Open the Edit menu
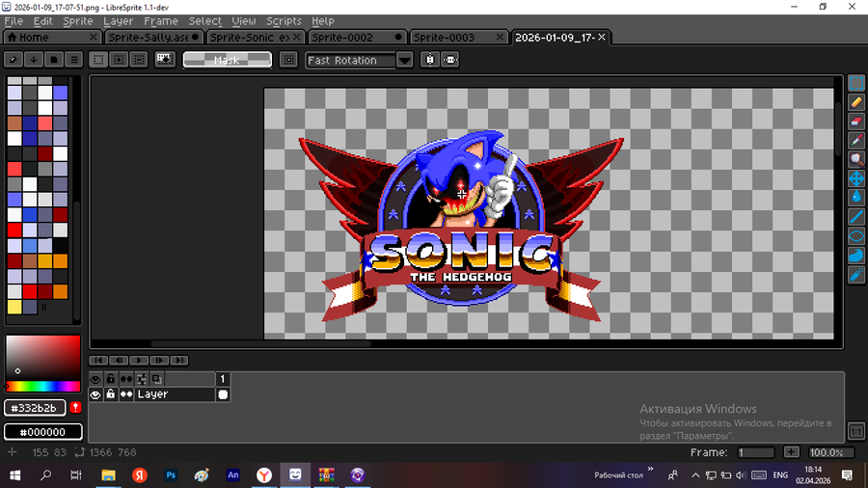Viewport: 868px width, 488px height. point(42,21)
